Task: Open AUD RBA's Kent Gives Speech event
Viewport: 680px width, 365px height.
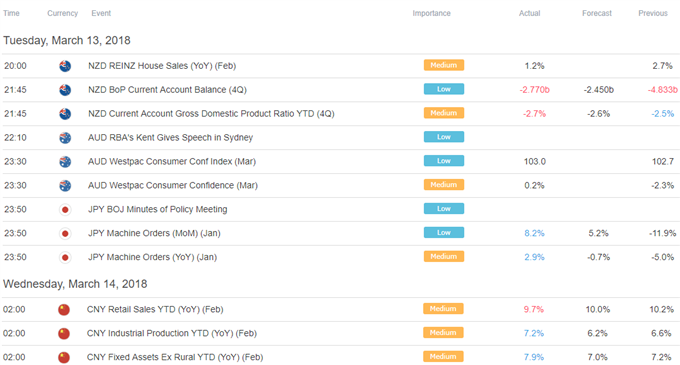Action: coord(170,137)
